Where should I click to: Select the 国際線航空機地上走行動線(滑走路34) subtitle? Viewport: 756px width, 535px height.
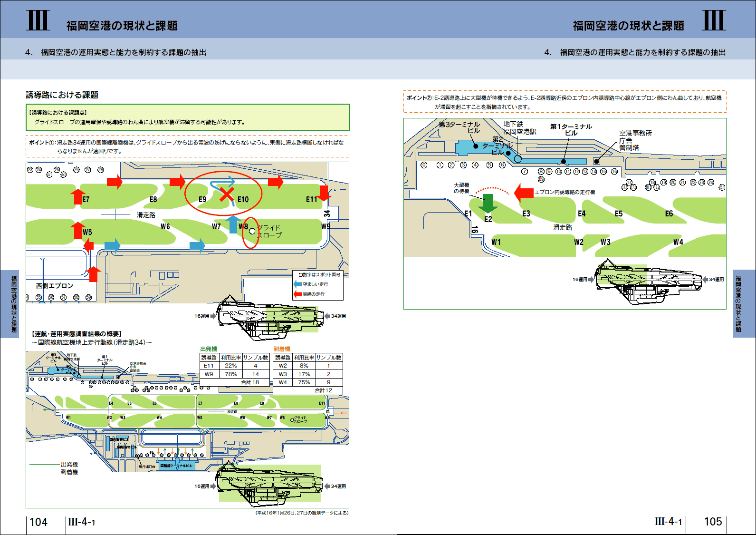coord(92,342)
